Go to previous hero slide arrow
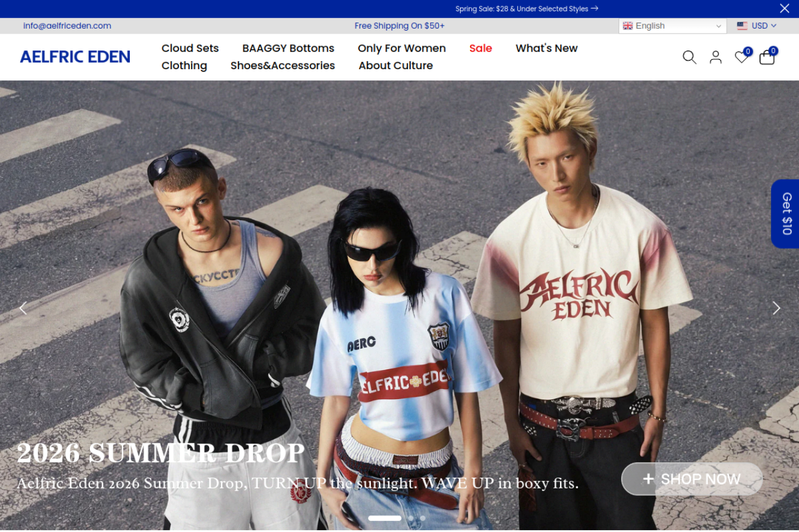 coord(23,308)
